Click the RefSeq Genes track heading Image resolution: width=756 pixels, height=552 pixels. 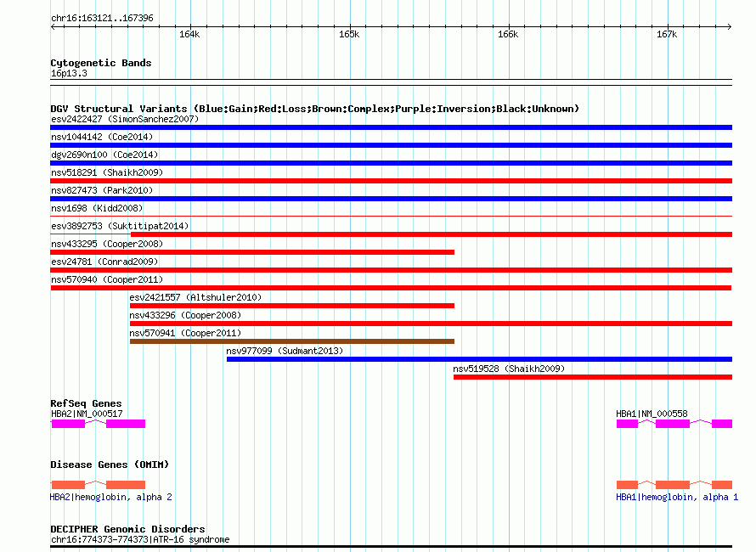coord(86,403)
